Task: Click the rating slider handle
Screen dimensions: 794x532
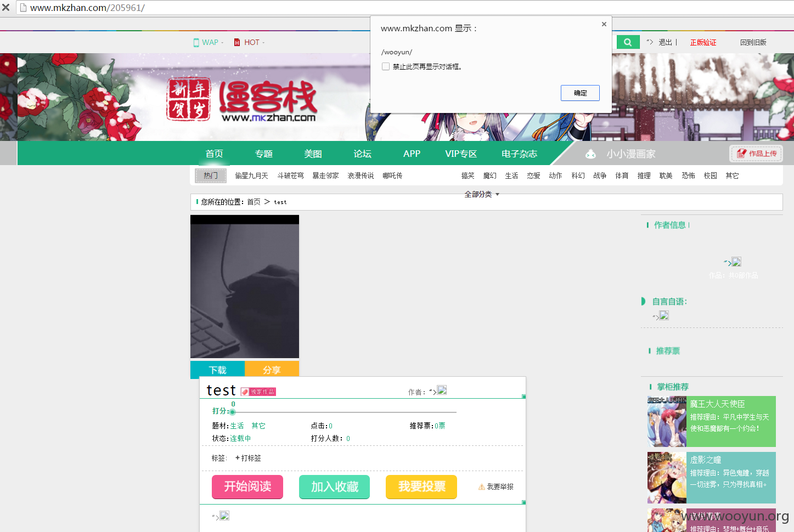Action: 233,412
